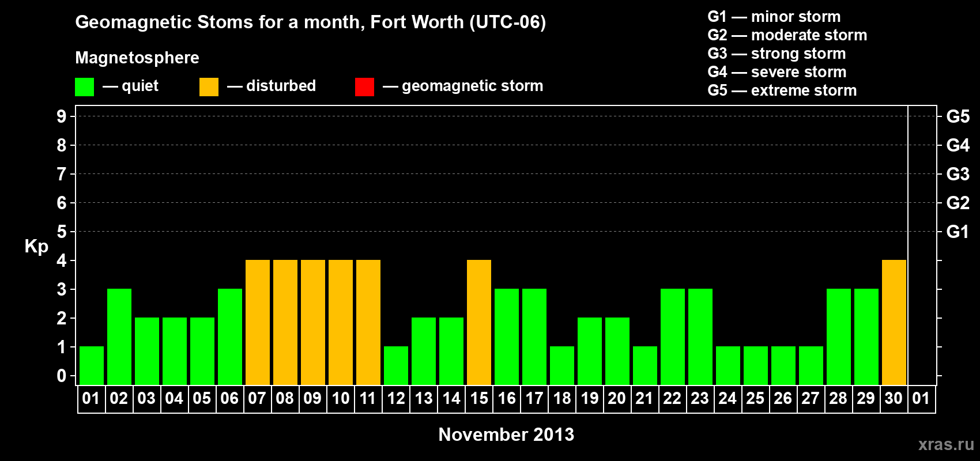Click the short green bar for day 12

(x=396, y=365)
